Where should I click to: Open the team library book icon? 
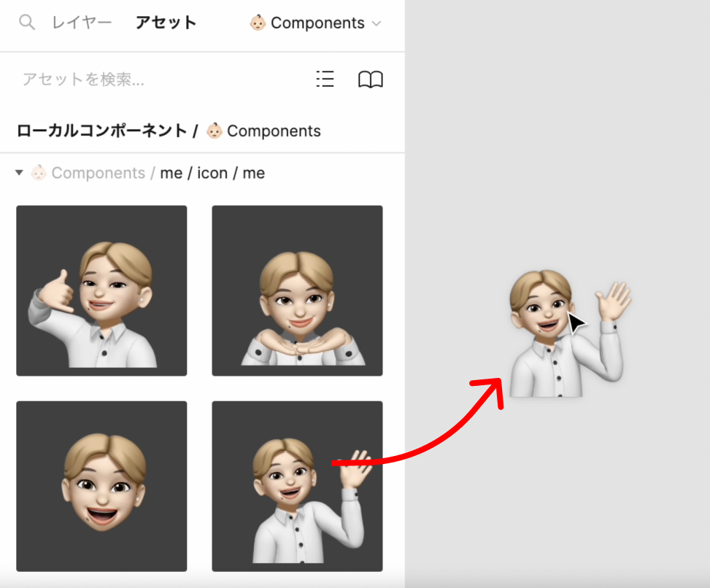(371, 80)
